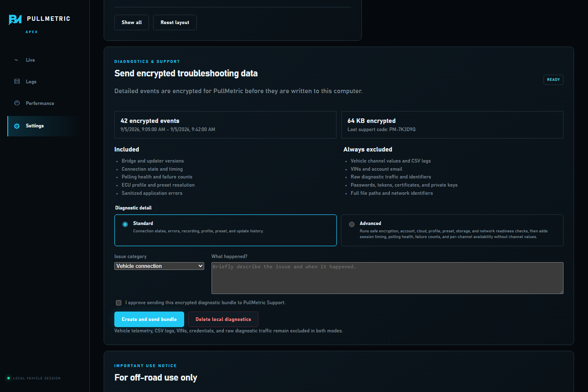Click the Last support code PM-7K3D9Q text
Screen dimensions: 588x392
[x=381, y=129]
